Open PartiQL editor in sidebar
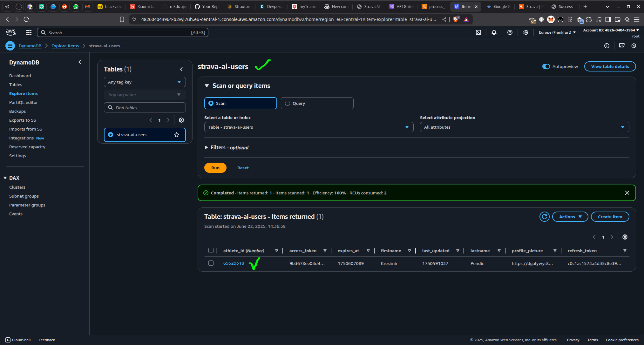644x345 pixels. (x=24, y=102)
